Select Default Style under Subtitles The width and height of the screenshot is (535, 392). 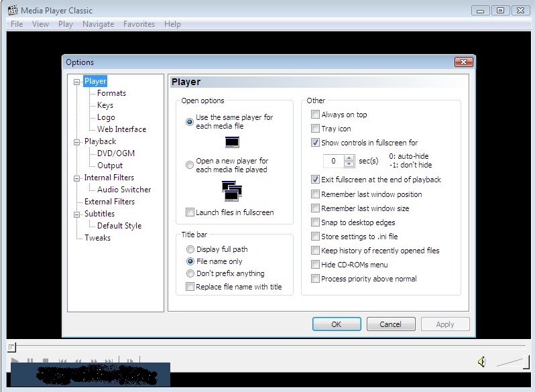pyautogui.click(x=119, y=226)
